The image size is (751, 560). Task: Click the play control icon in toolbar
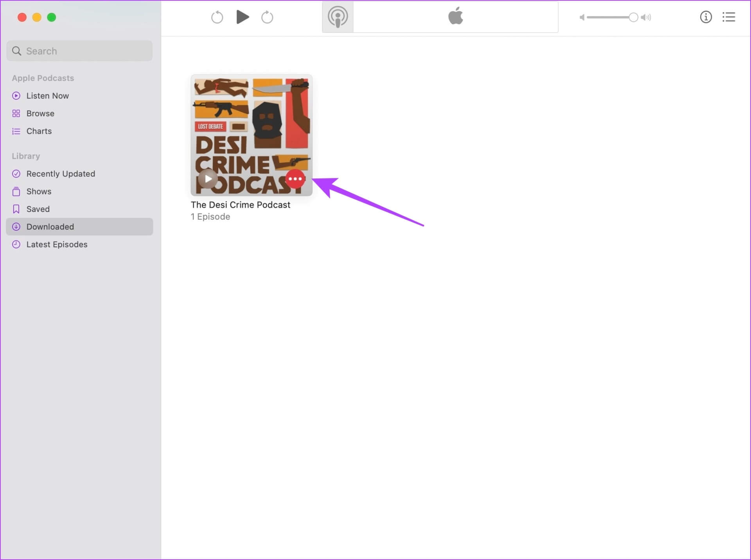[243, 17]
